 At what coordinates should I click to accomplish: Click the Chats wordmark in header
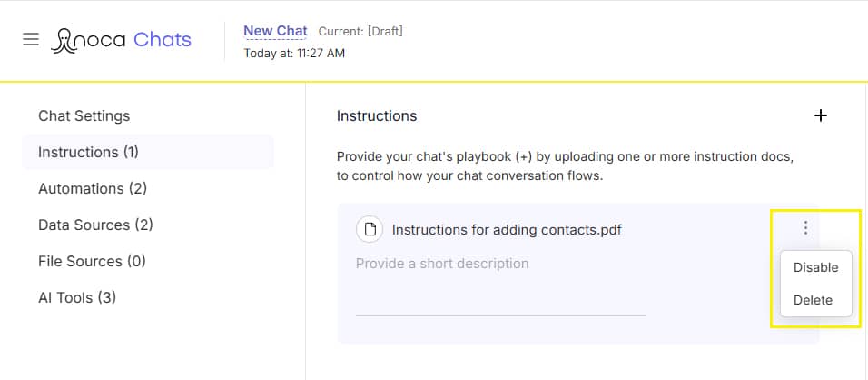click(163, 39)
